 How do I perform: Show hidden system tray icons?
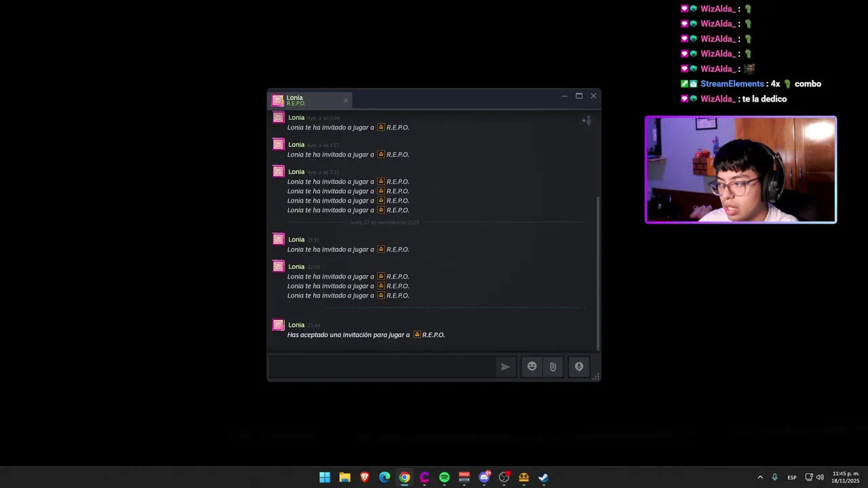[x=760, y=477]
